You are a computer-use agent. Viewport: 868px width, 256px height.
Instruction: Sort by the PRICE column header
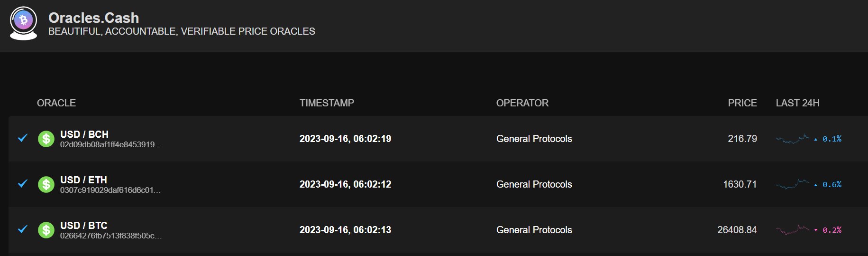[742, 103]
